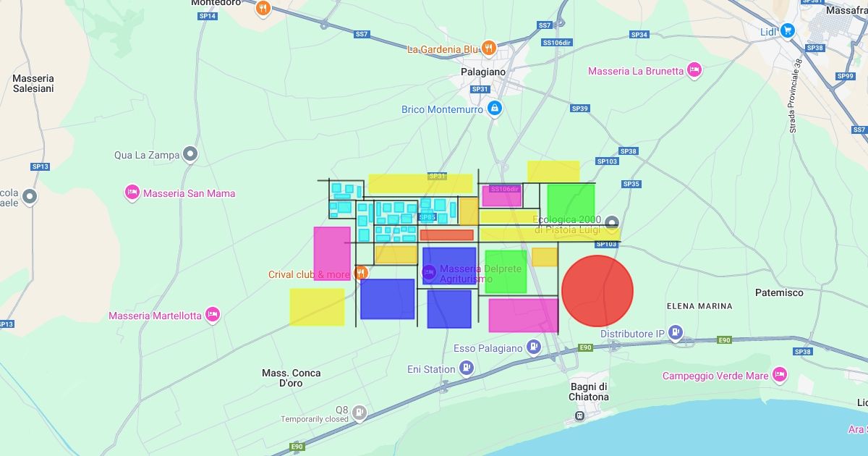Viewport: 868px width, 456px height.
Task: Click the Esso Palagiano fuel station icon
Action: (534, 347)
